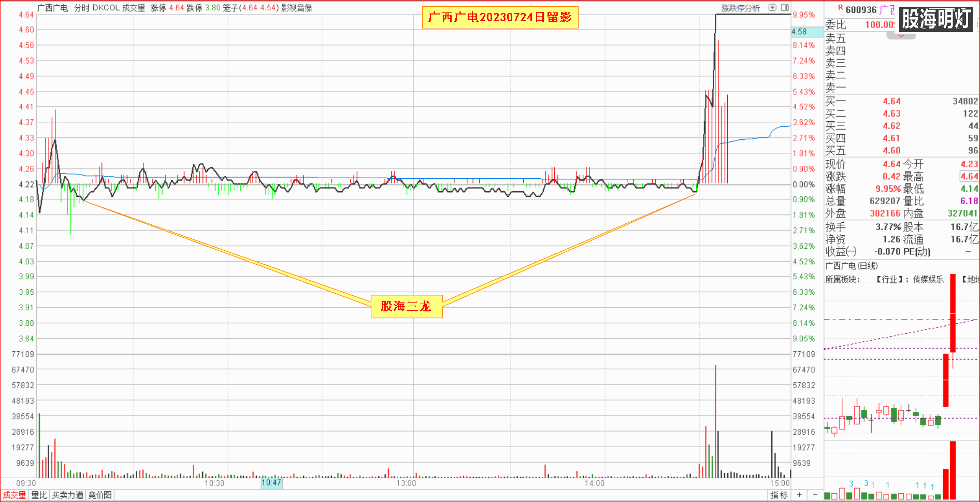The height and width of the screenshot is (502, 980).
Task: Toggle the side panel layout icon
Action: click(x=785, y=8)
